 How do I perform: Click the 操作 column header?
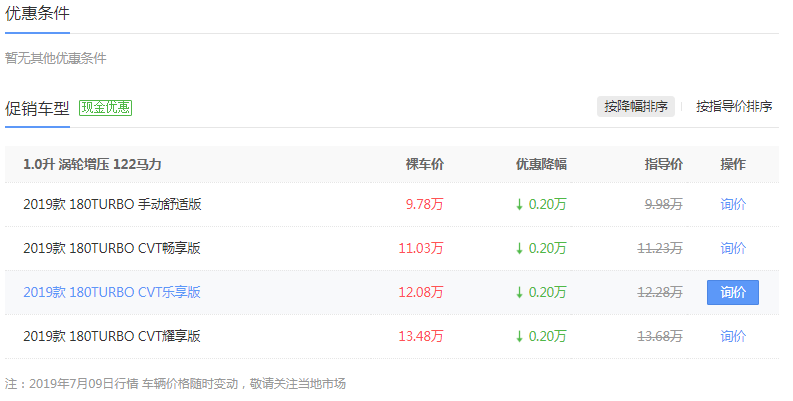click(733, 164)
